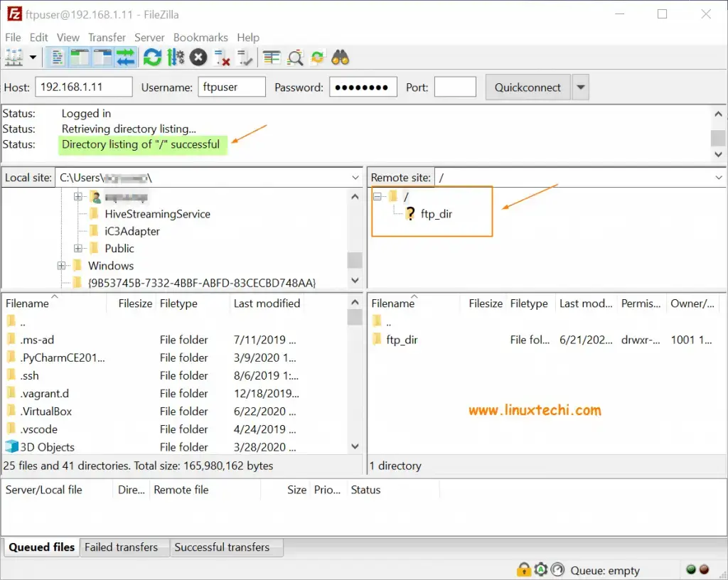
Task: Toggle the message log display
Action: click(x=58, y=57)
